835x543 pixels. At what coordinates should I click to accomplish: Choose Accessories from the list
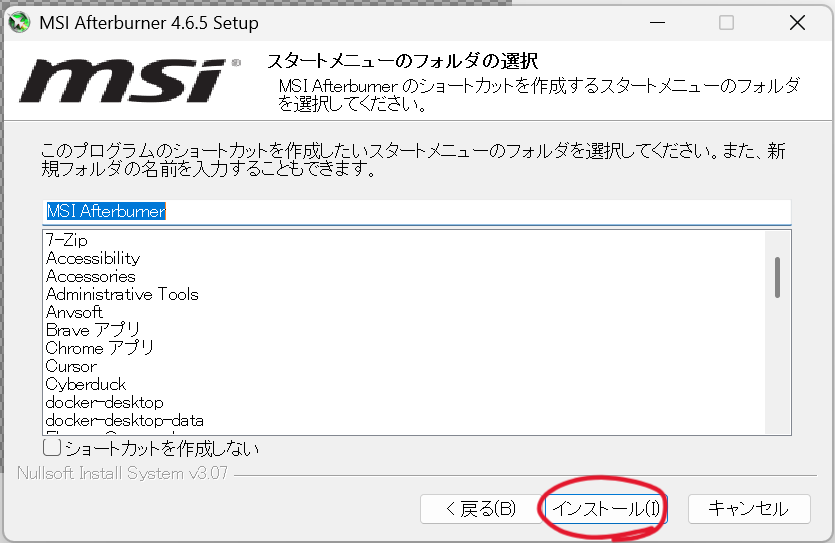[90, 276]
